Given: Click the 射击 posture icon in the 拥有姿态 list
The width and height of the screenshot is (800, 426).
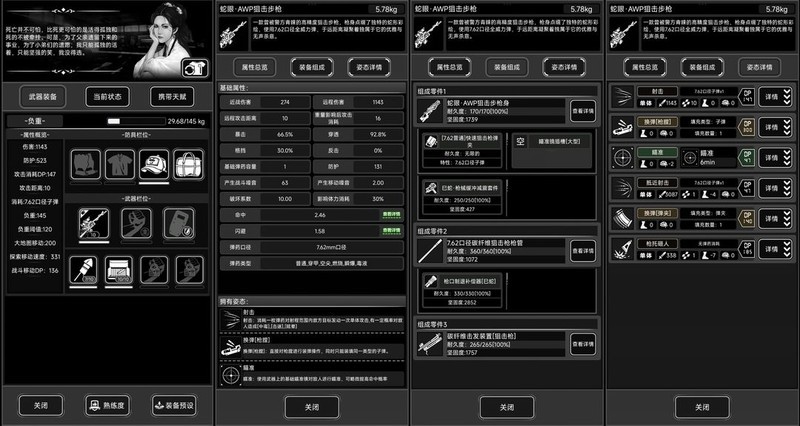Looking at the screenshot, I should point(230,319).
